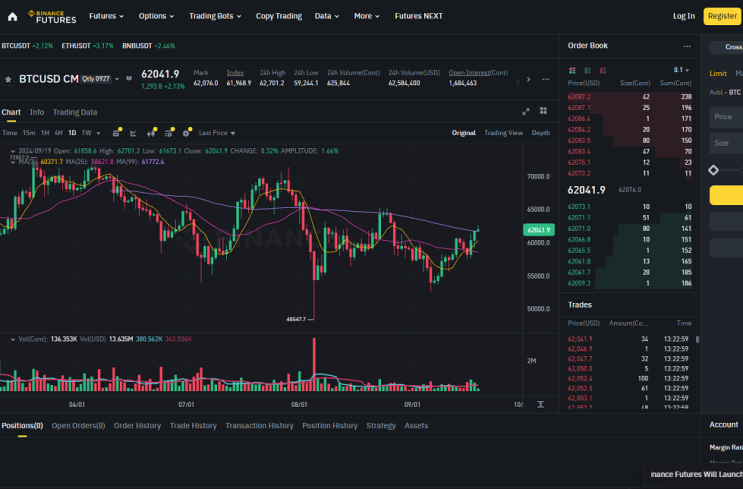The height and width of the screenshot is (489, 743).
Task: Open the Futures menu dropdown
Action: click(106, 16)
